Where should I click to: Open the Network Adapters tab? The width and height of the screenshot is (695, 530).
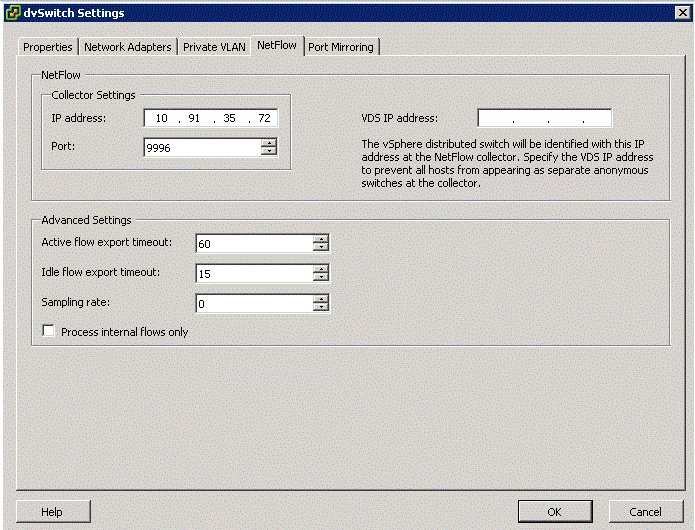pos(128,47)
